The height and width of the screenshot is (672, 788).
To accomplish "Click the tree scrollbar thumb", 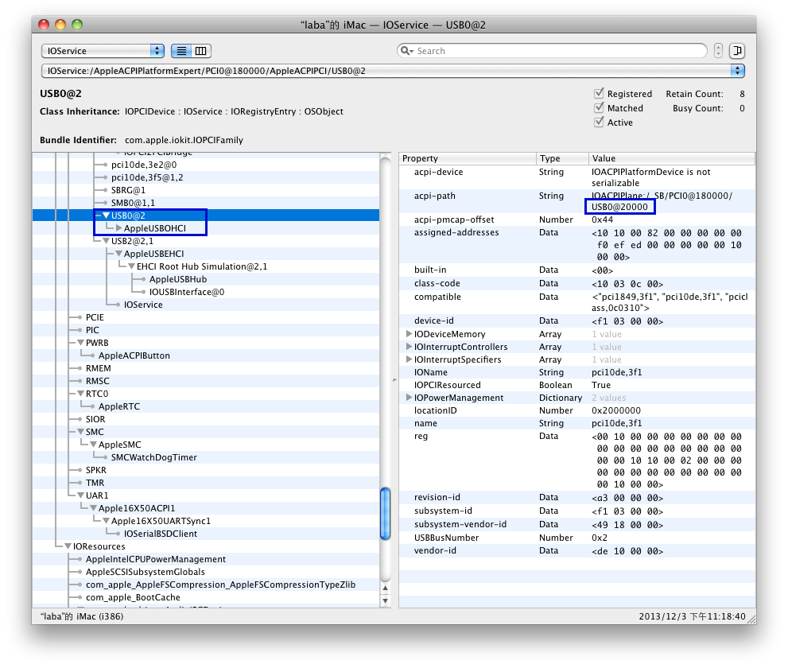I will tap(386, 514).
